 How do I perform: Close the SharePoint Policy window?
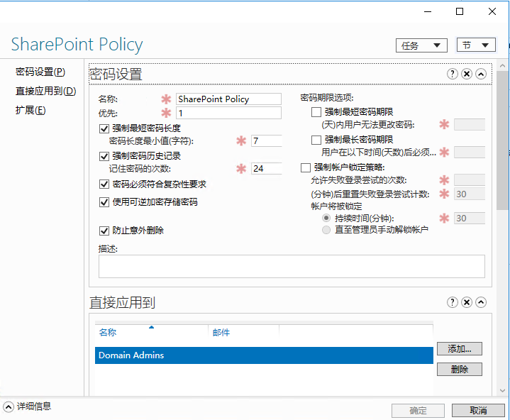pyautogui.click(x=492, y=12)
